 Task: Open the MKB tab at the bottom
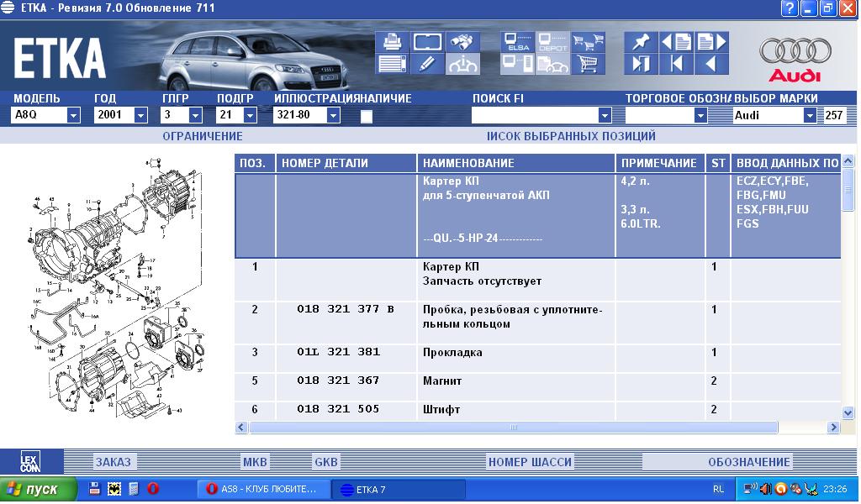coord(254,462)
